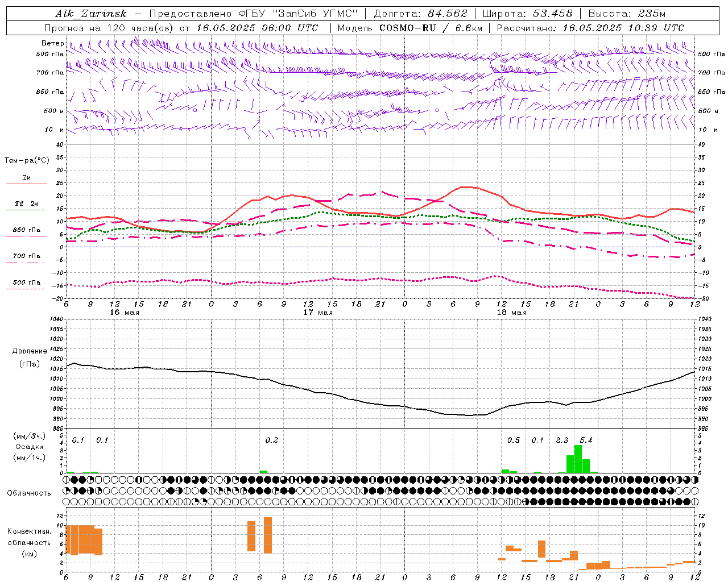Click the tallest orange convective cloud bar
The image size is (728, 582).
point(268,535)
